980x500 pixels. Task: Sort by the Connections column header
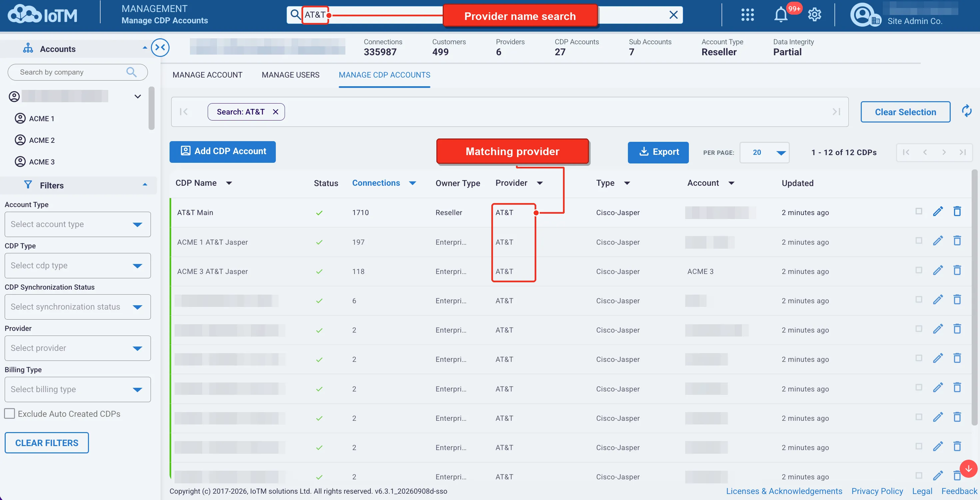click(376, 183)
